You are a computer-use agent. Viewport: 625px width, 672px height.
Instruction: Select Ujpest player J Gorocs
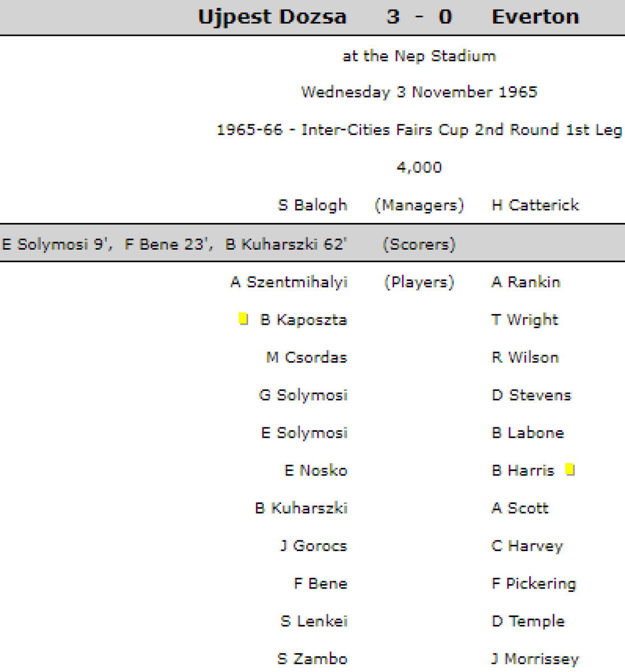[x=314, y=546]
